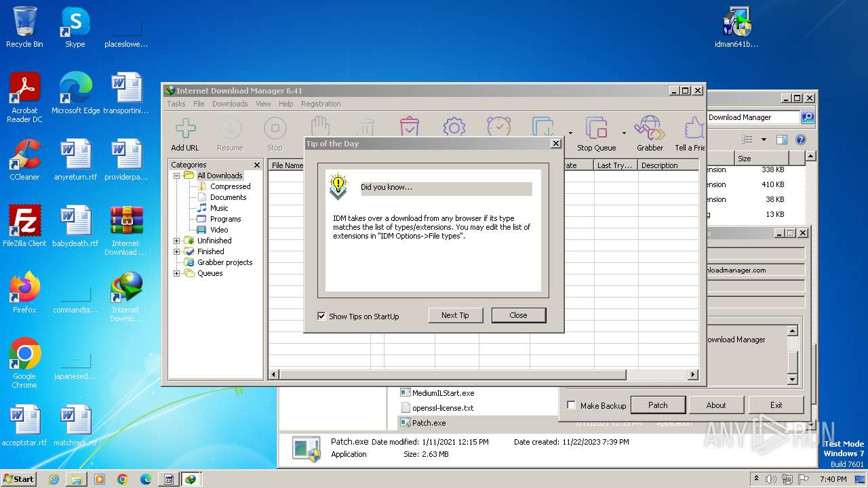The image size is (868, 488).
Task: Expand the Unfinished category
Action: [x=177, y=241]
